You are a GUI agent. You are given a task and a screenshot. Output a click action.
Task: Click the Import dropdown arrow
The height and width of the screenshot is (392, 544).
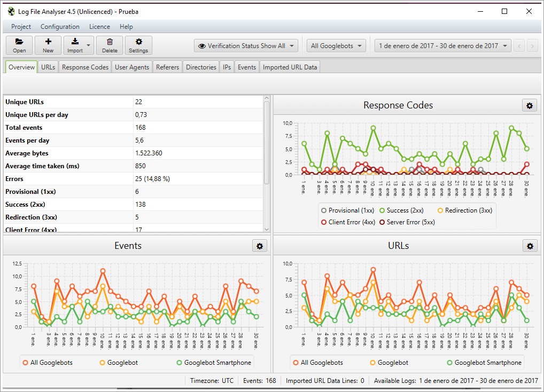[x=89, y=45]
